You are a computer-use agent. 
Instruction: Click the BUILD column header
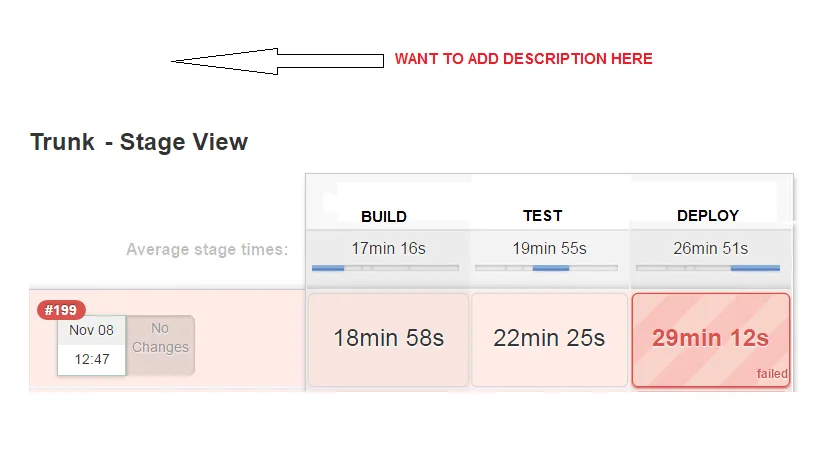[x=384, y=216]
